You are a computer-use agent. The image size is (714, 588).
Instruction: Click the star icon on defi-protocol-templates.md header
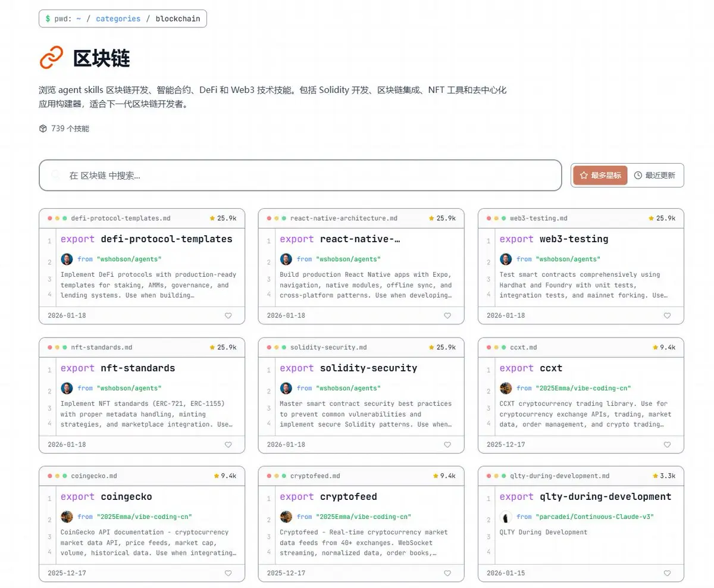(212, 218)
